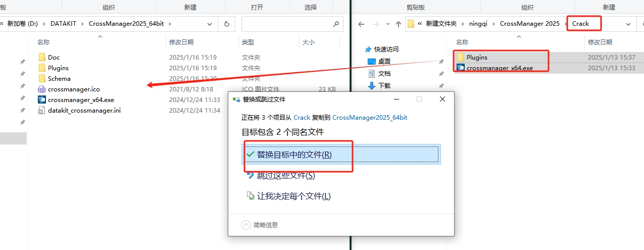Click the search magnifier icon
The width and height of the screenshot is (644, 250).
(336, 24)
